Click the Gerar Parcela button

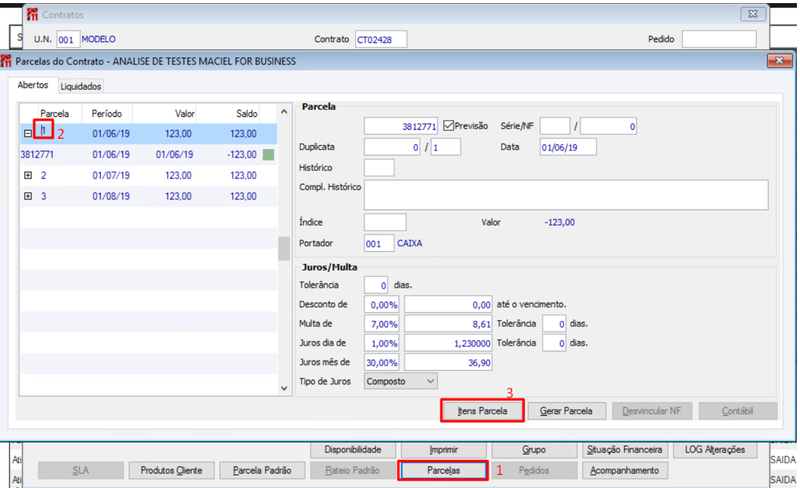tap(566, 411)
